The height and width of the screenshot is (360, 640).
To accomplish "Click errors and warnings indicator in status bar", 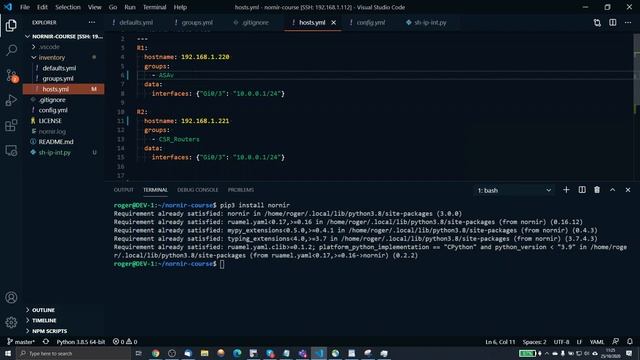I will pos(125,342).
